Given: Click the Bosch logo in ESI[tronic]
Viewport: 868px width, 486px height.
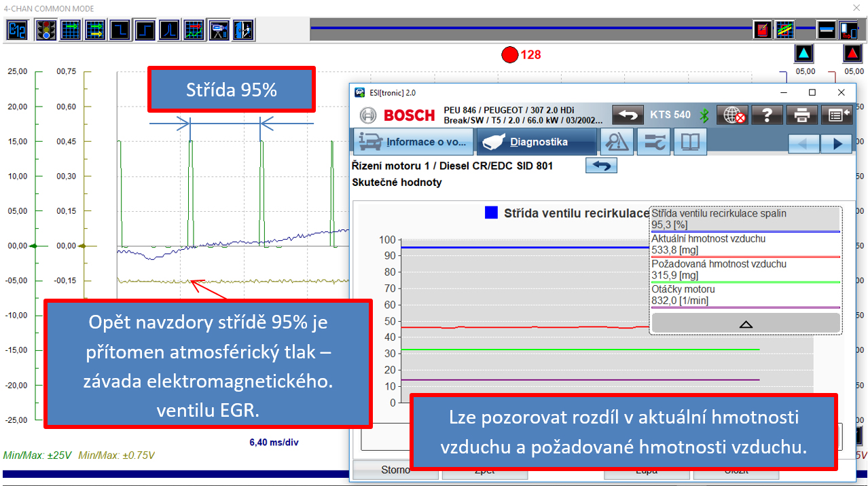Looking at the screenshot, I should [398, 115].
